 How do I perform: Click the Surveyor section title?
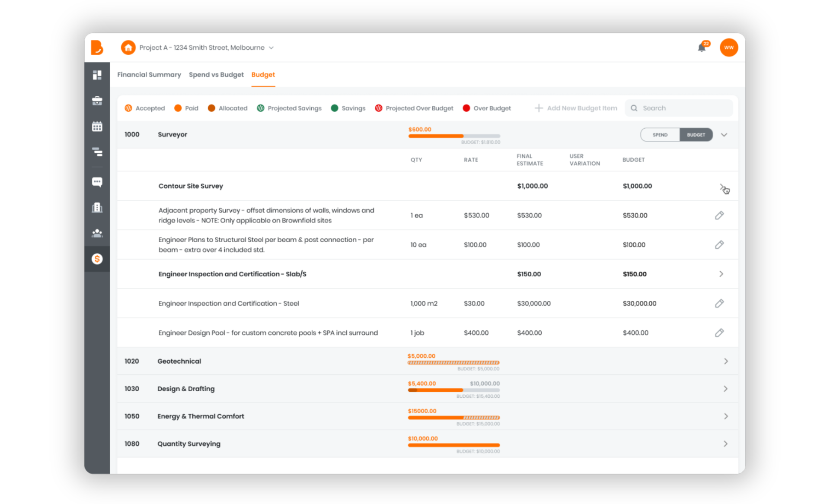[x=172, y=134]
